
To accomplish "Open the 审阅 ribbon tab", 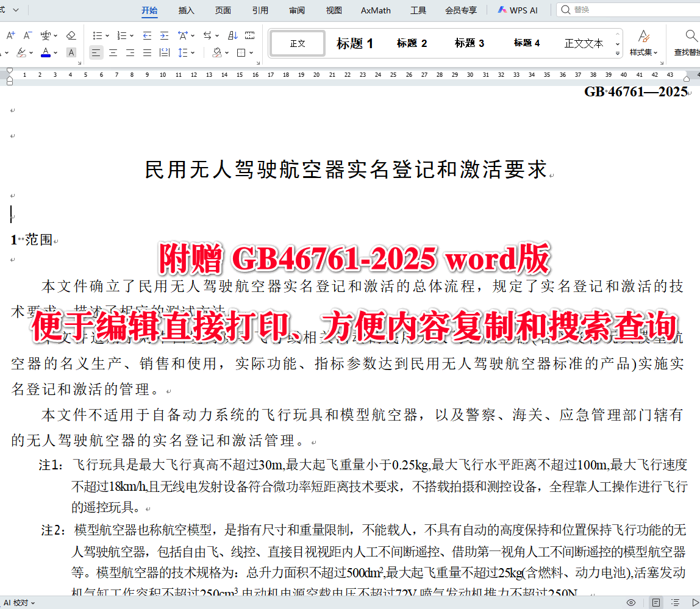I will [x=296, y=10].
